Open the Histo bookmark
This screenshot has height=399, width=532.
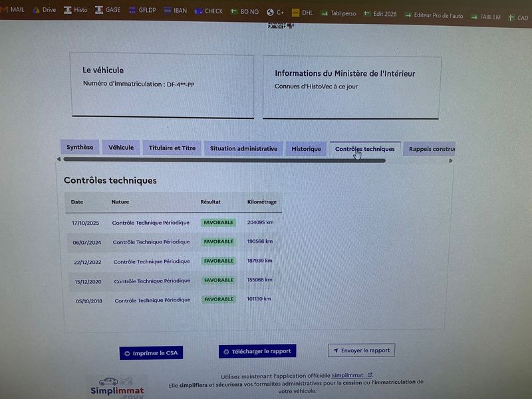coord(76,10)
